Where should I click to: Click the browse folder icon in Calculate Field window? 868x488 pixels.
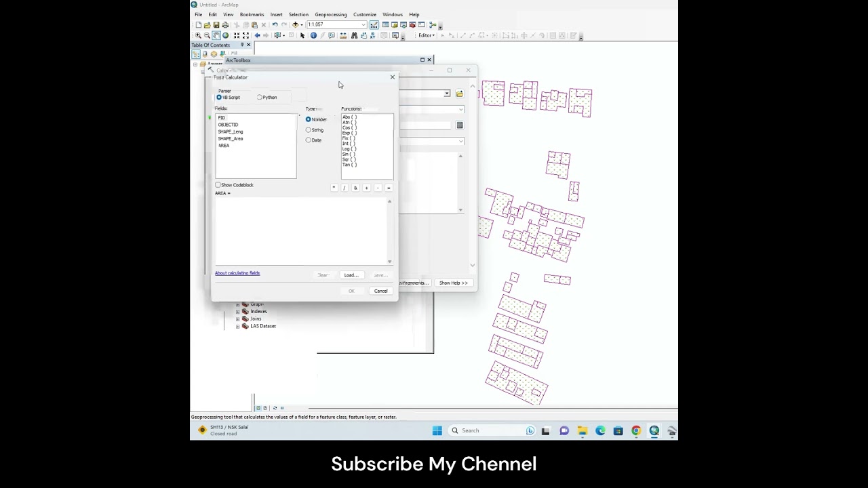[459, 94]
